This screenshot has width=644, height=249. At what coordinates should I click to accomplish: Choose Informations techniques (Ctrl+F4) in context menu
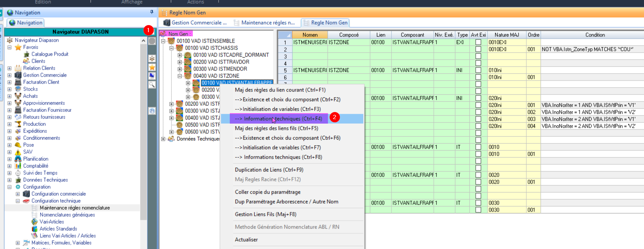coord(278,119)
